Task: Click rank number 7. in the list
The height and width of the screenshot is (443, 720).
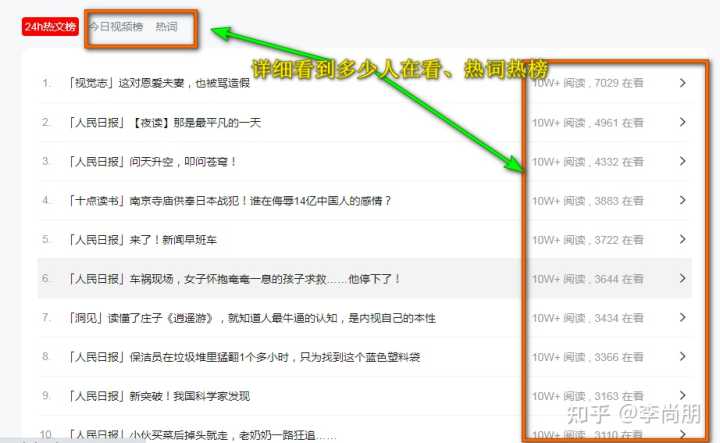Action: coord(46,318)
